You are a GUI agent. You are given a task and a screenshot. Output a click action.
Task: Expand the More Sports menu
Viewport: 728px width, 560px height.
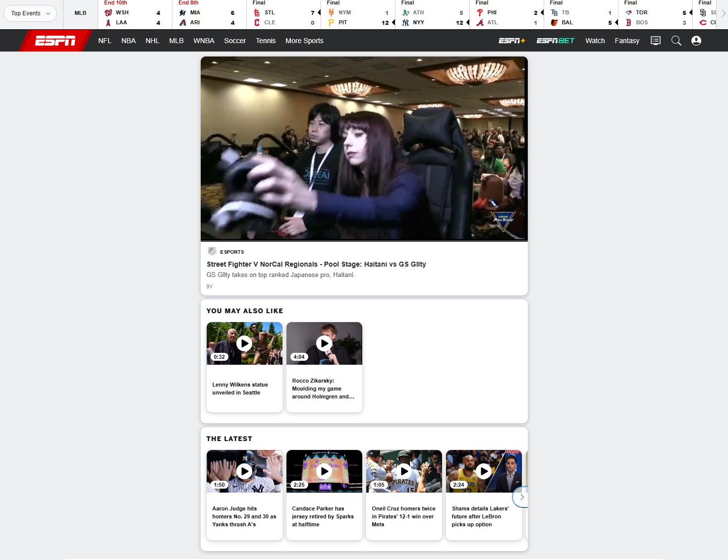click(304, 41)
